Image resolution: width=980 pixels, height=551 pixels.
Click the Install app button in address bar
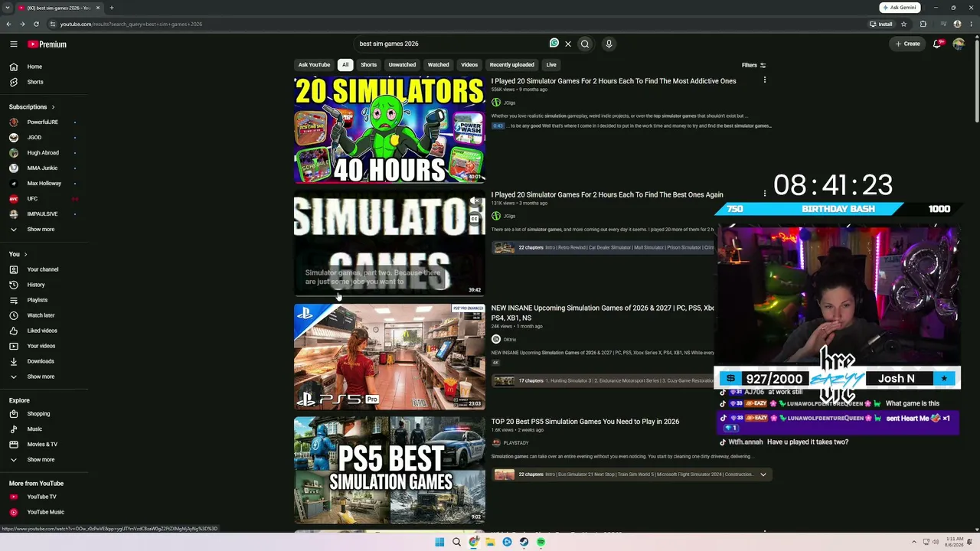click(x=881, y=24)
